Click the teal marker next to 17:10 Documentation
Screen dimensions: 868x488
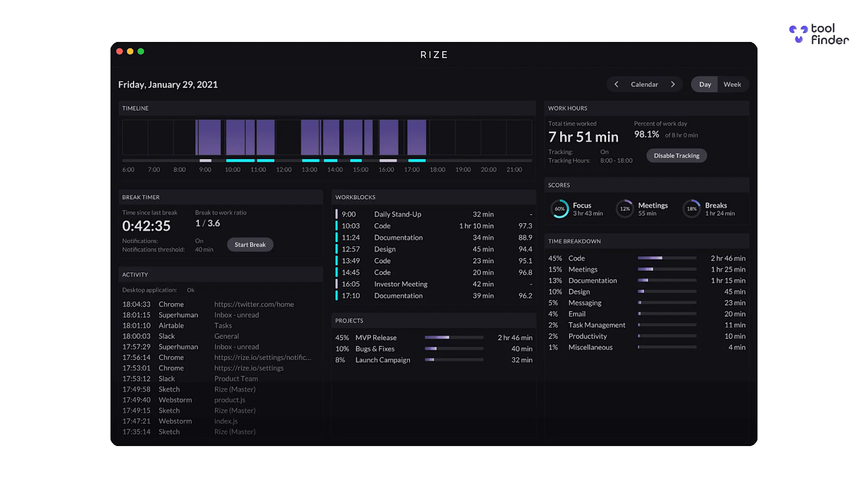pyautogui.click(x=337, y=296)
